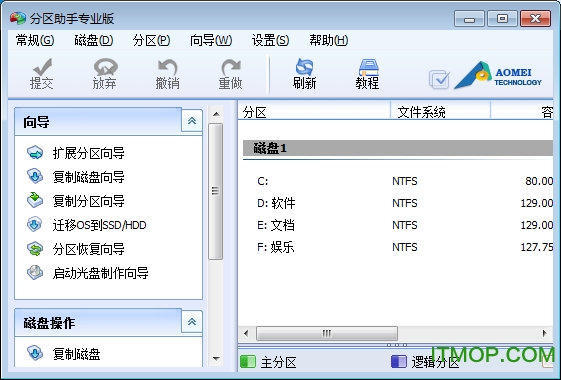Close the 分区助手专业版 window
This screenshot has height=380, width=561.
pyautogui.click(x=535, y=19)
